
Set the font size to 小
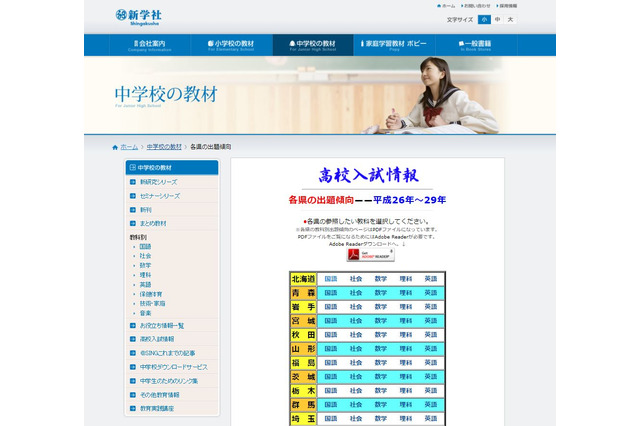pyautogui.click(x=484, y=20)
